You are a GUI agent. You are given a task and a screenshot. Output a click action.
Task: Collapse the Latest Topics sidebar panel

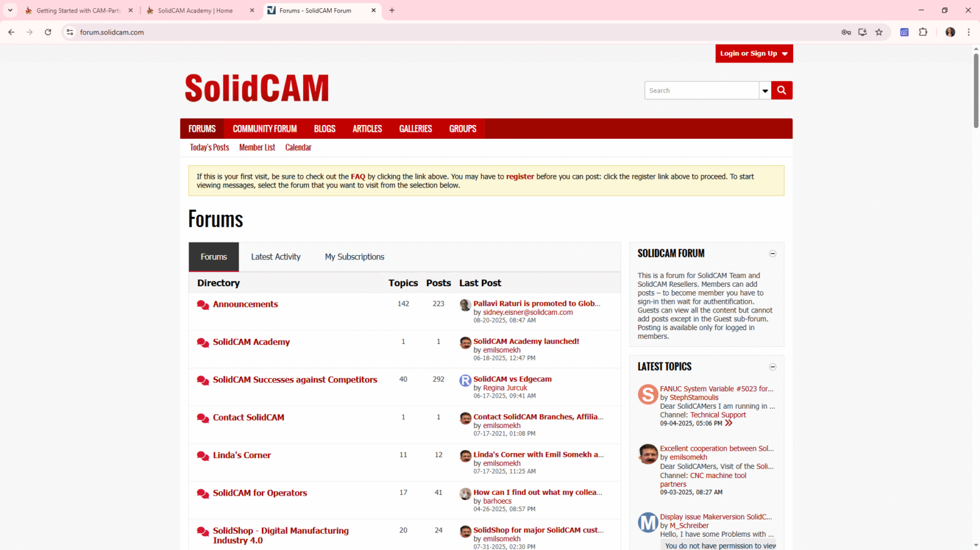[772, 367]
